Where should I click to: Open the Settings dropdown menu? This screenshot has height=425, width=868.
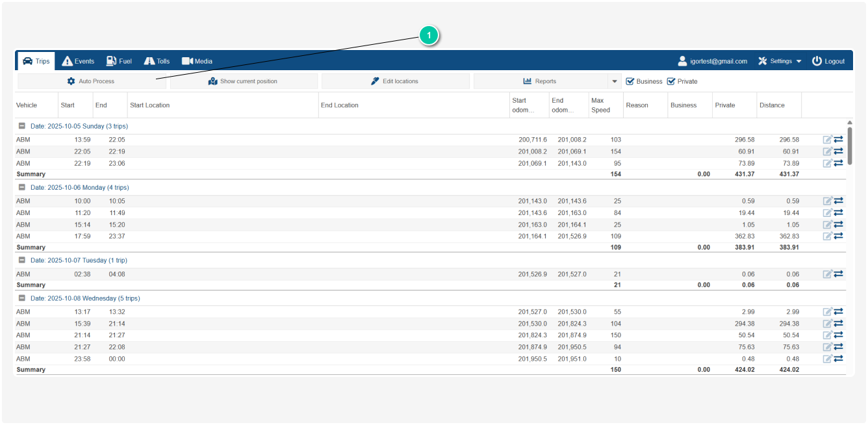tap(780, 61)
